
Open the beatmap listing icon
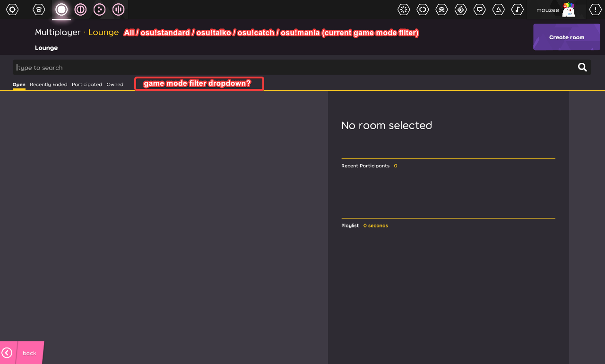pos(460,9)
